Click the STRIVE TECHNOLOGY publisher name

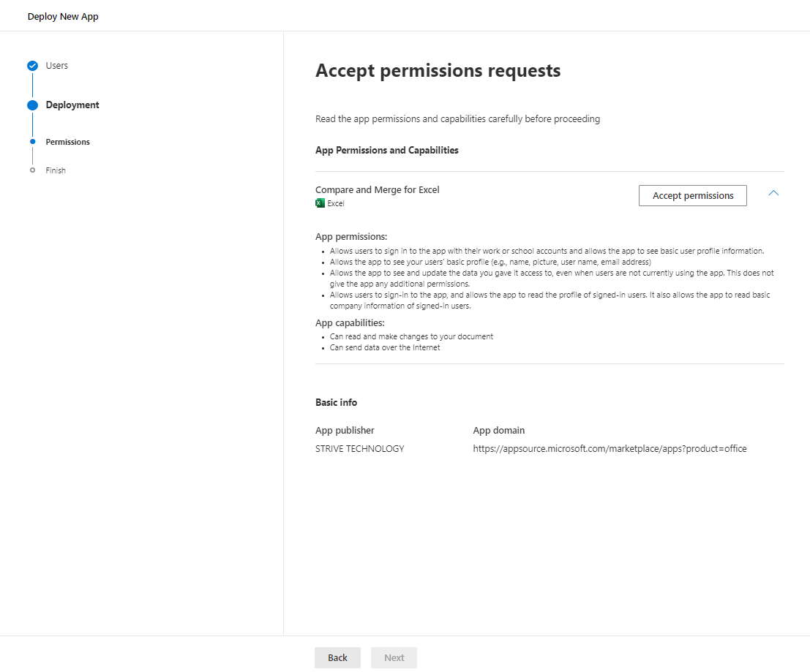click(359, 448)
